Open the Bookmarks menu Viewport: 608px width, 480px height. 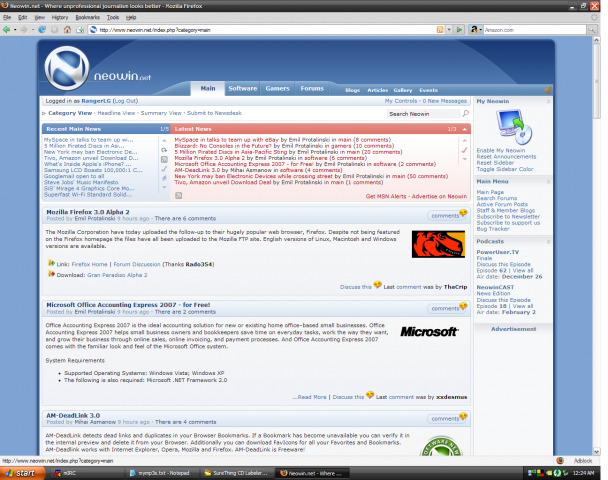click(87, 17)
